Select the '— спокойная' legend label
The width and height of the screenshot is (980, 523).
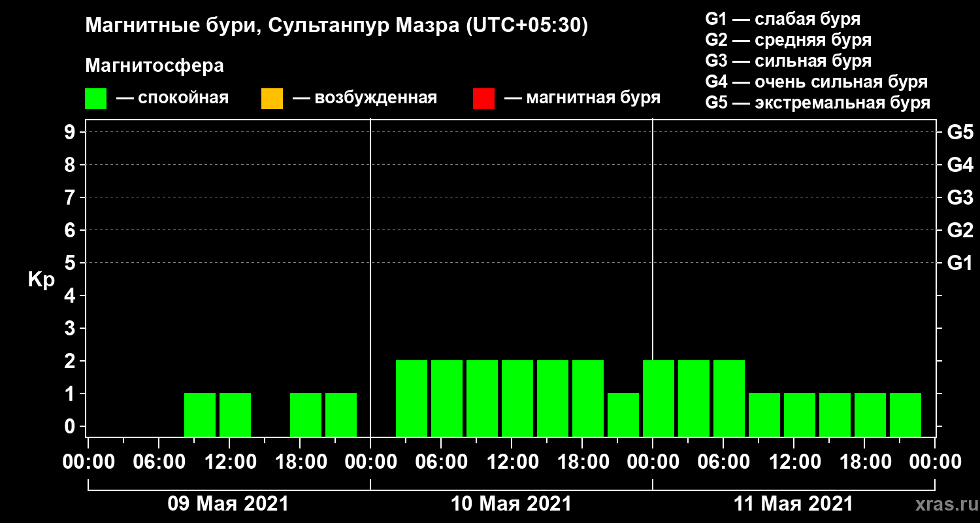pyautogui.click(x=172, y=98)
